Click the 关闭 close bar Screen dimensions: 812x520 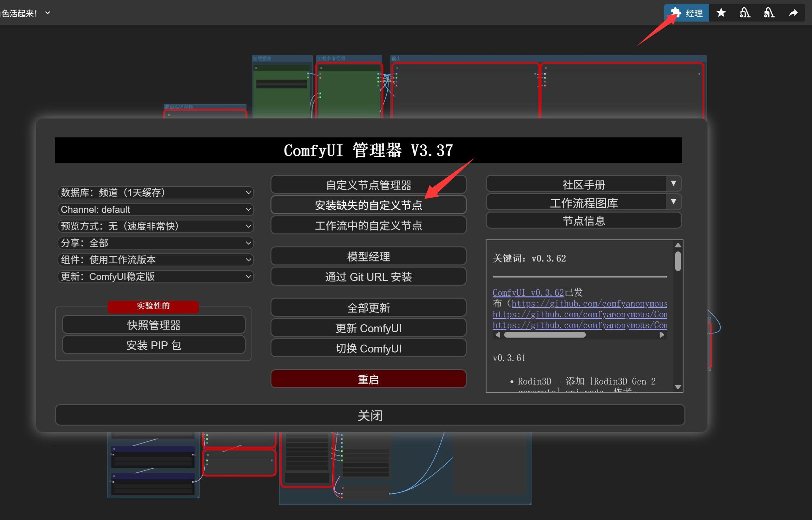[370, 415]
